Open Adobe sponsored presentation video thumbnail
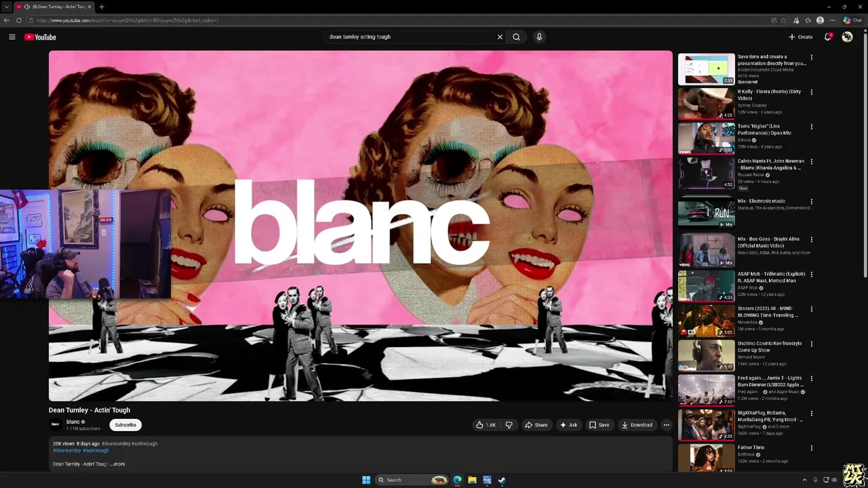This screenshot has width=868, height=488. coord(706,69)
